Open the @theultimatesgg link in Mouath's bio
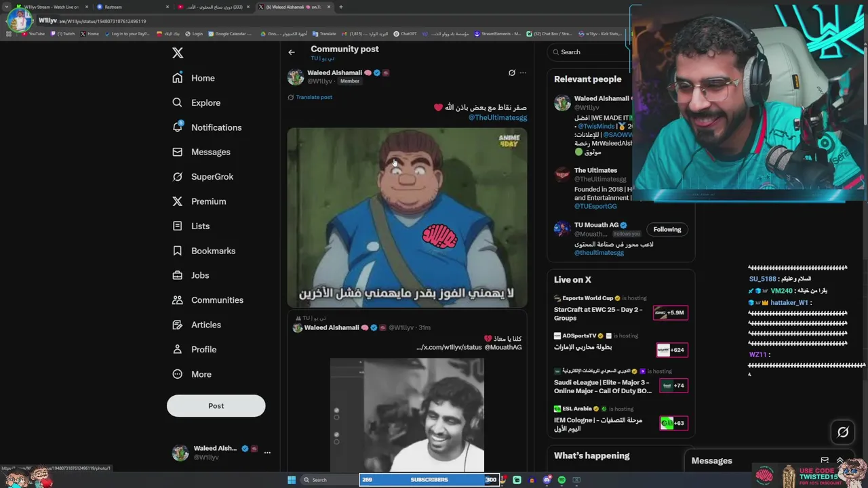This screenshot has width=868, height=488. 599,252
